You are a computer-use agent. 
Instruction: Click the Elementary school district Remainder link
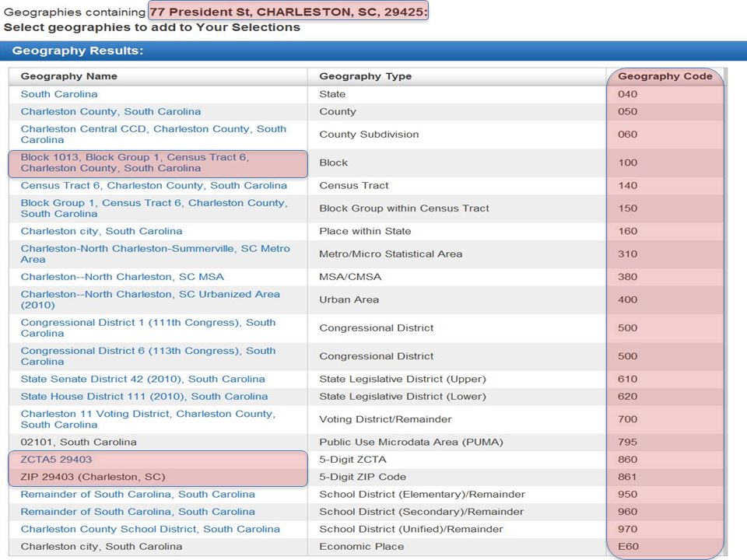138,495
